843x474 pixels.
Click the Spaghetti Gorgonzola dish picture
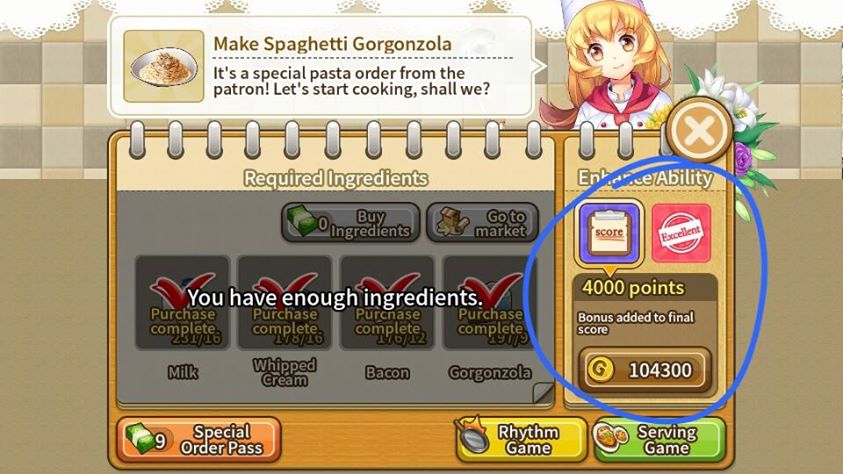(x=164, y=66)
